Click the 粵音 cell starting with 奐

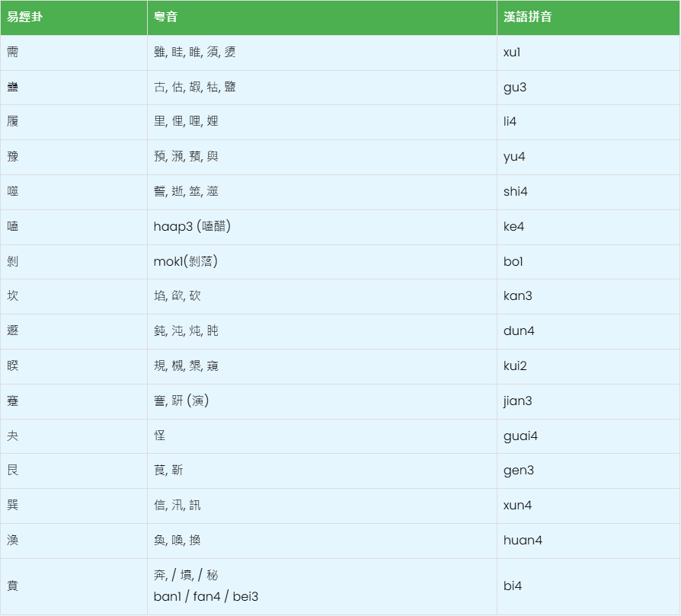(x=322, y=541)
